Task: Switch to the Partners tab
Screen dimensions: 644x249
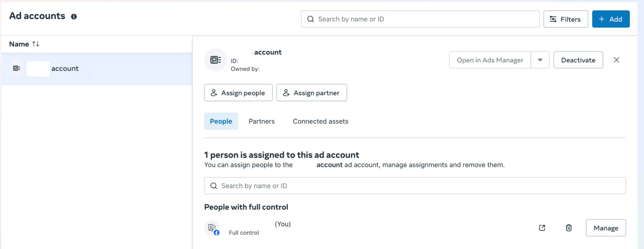Action: (x=262, y=121)
